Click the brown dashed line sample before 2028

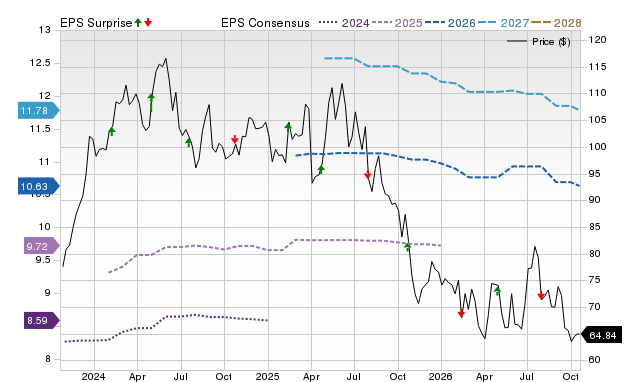click(x=541, y=23)
